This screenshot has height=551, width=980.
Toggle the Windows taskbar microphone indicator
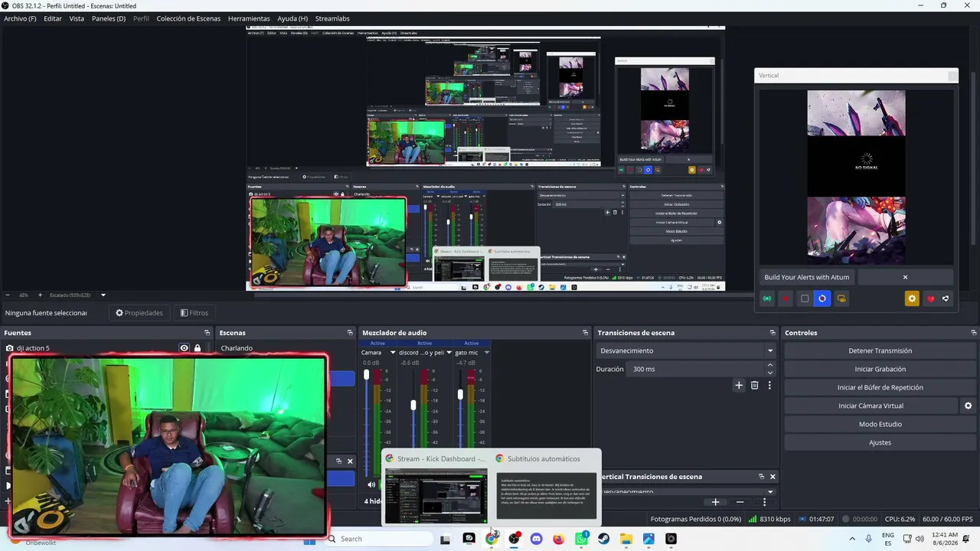point(869,539)
